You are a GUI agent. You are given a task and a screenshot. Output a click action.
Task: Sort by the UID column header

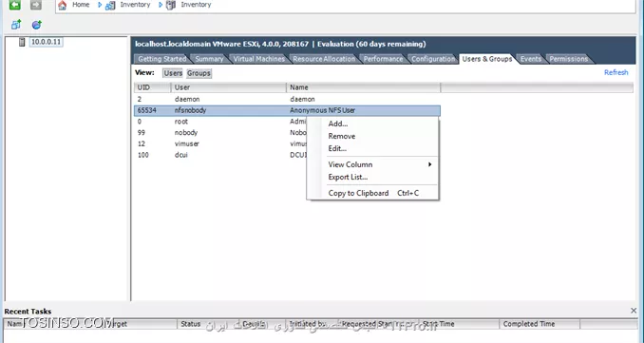pyautogui.click(x=152, y=87)
